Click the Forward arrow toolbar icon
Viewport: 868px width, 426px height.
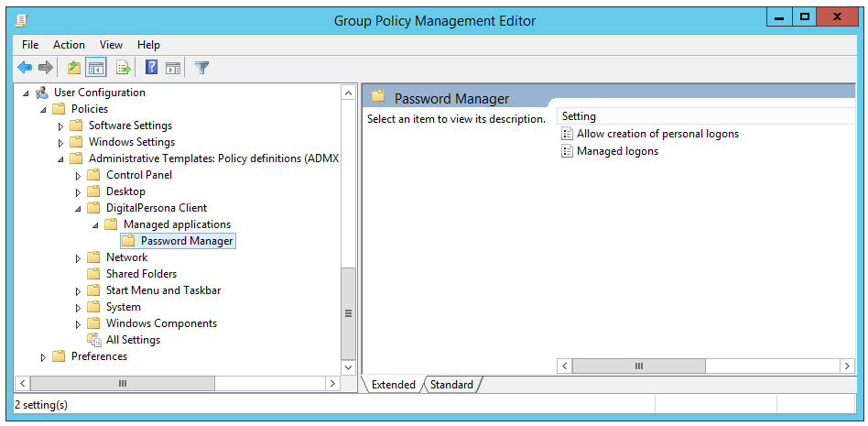tap(45, 68)
